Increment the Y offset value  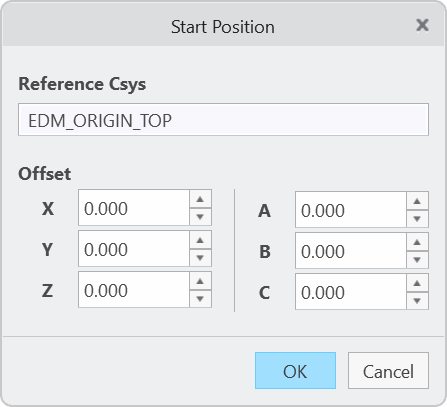[x=200, y=240]
